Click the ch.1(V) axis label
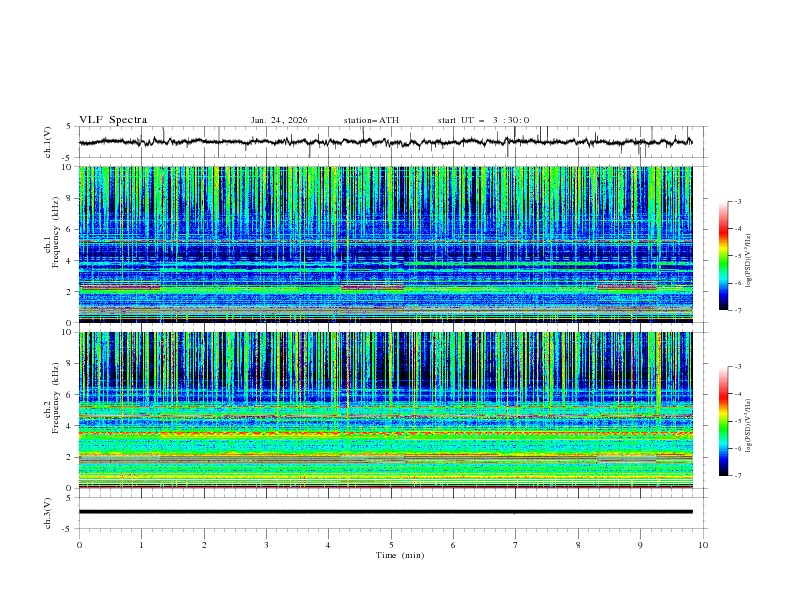 49,142
